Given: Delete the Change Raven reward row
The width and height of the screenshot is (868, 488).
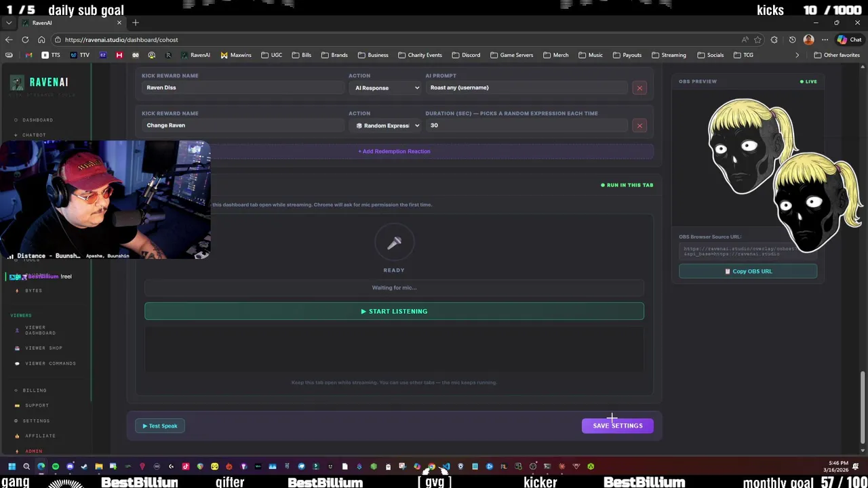Looking at the screenshot, I should [x=639, y=125].
